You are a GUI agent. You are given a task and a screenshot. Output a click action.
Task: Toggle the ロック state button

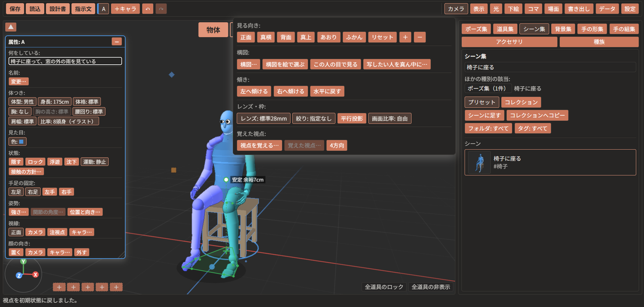35,162
